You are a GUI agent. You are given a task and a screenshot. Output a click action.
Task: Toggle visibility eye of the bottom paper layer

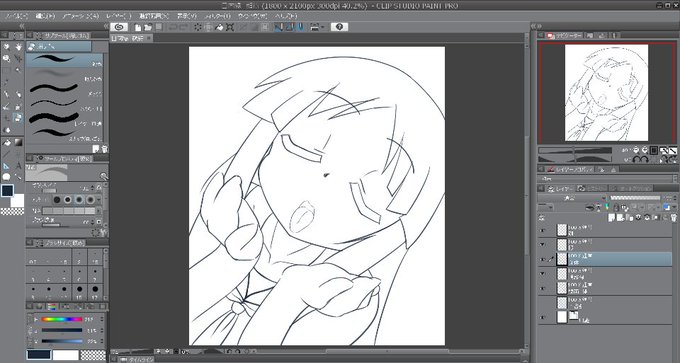543,317
